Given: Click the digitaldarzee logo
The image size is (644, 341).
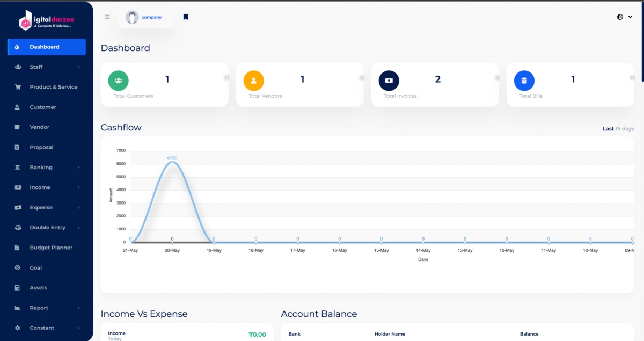Looking at the screenshot, I should tap(47, 21).
